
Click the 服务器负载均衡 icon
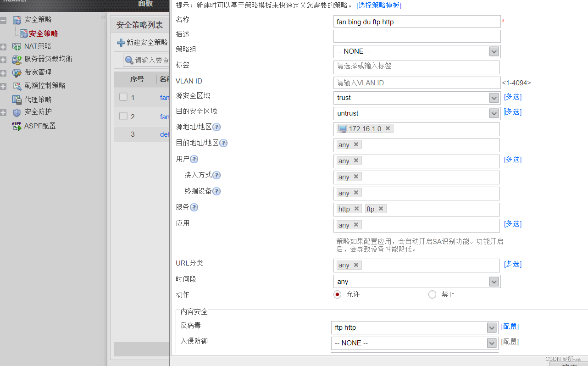(x=17, y=59)
